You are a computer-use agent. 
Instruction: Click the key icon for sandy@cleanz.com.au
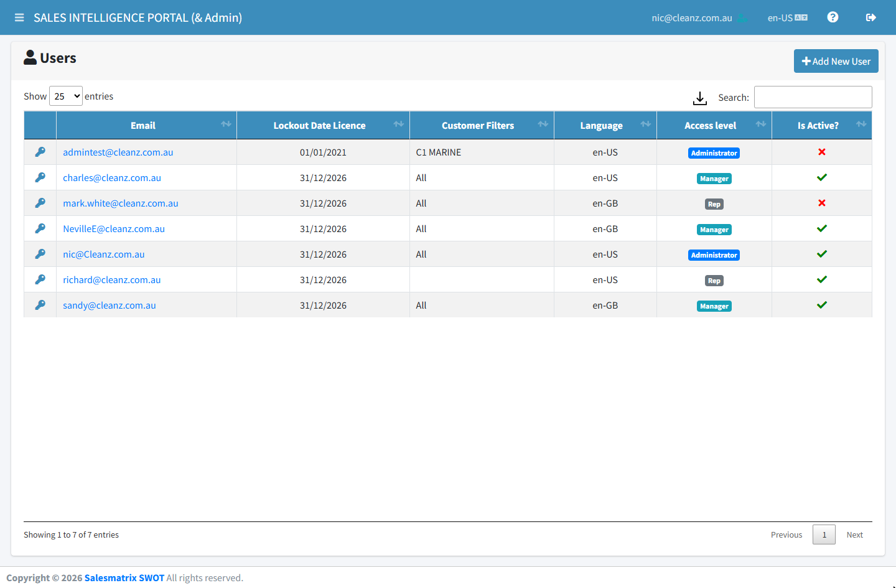click(40, 305)
